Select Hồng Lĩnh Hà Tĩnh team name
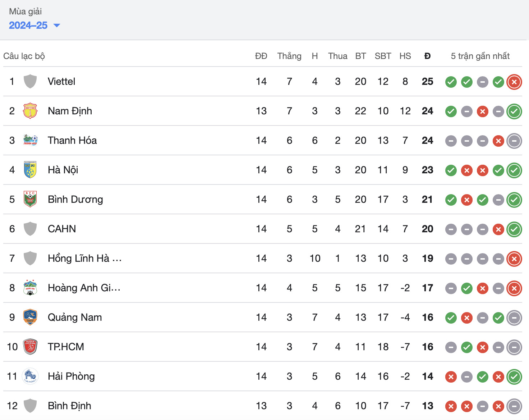 (84, 259)
